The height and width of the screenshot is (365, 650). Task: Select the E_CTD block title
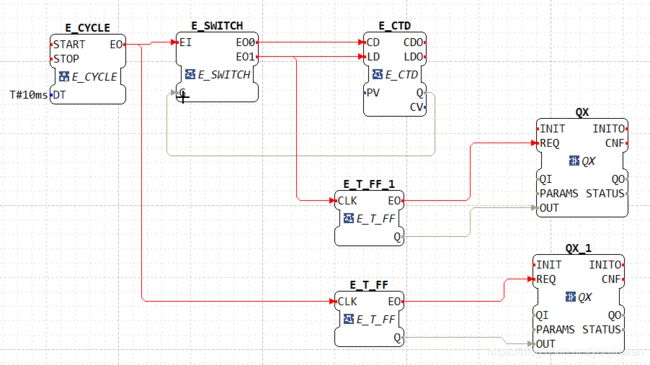tap(395, 26)
